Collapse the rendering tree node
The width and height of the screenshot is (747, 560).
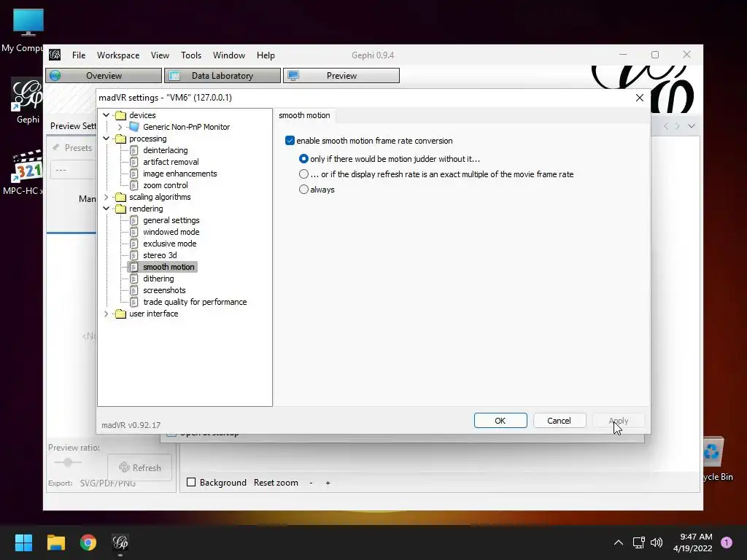(107, 209)
